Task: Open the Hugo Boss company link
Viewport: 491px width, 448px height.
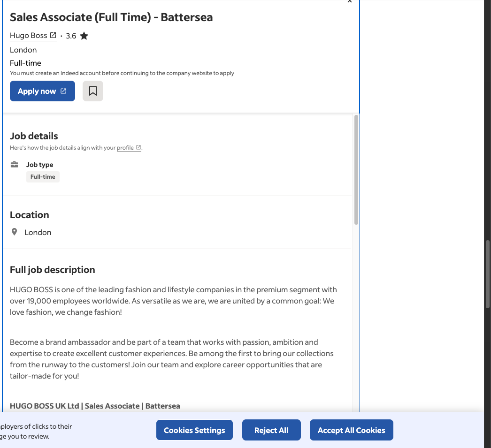Action: [x=33, y=36]
